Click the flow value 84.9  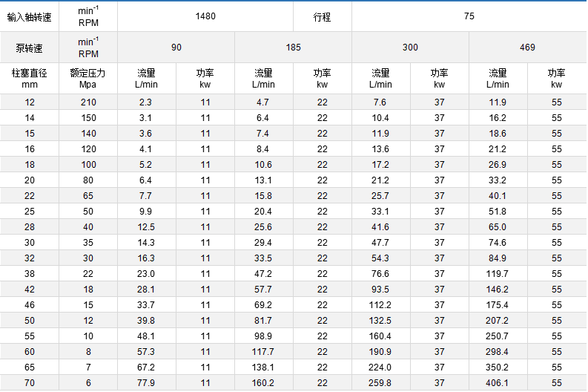[498, 258]
